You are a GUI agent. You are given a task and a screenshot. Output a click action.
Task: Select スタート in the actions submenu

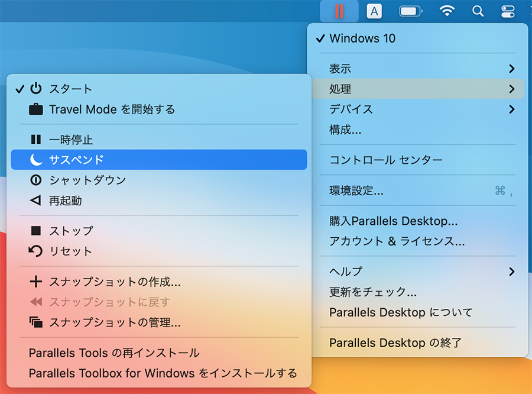[159, 89]
